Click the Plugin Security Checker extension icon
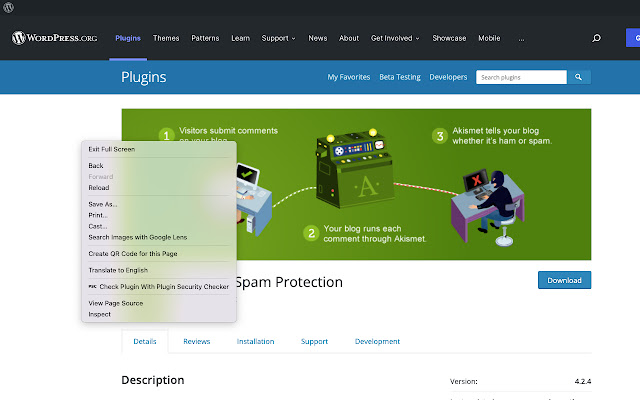Viewport: 640px width, 400px height. click(92, 287)
